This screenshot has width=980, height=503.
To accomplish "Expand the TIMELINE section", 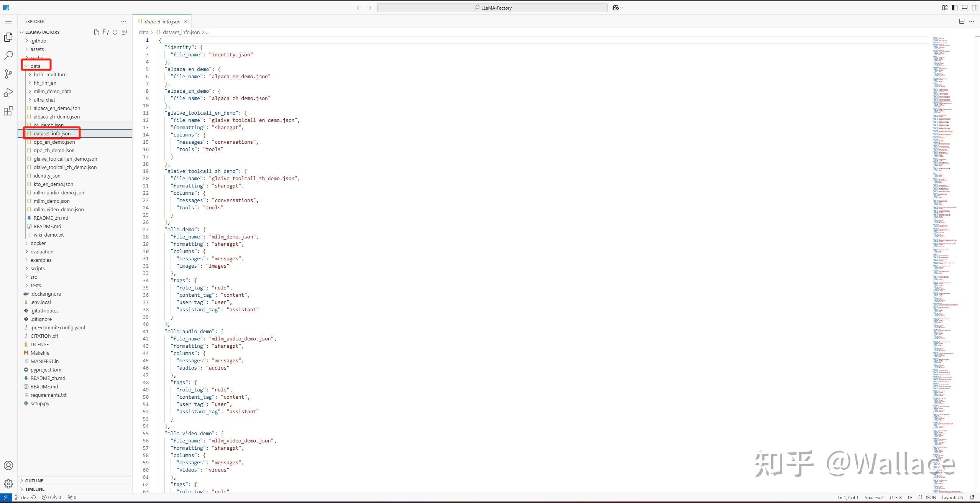I will [x=34, y=489].
